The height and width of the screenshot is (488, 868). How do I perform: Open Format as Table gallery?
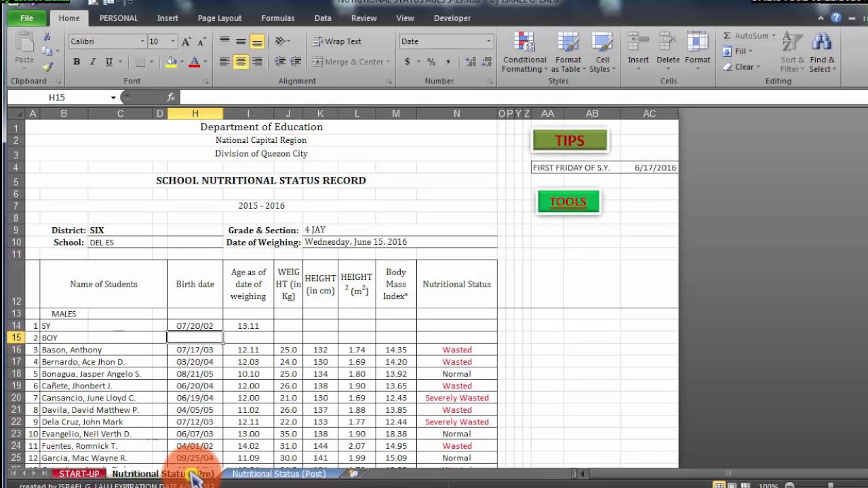(x=568, y=52)
